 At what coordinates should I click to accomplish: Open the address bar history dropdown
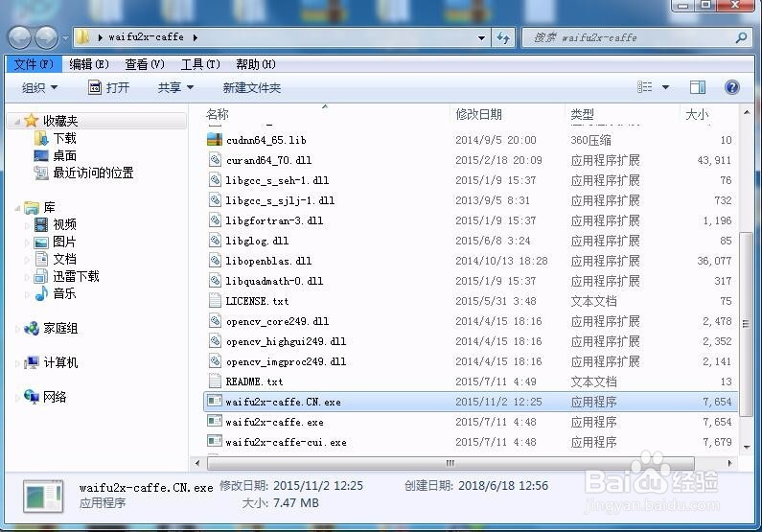point(481,37)
